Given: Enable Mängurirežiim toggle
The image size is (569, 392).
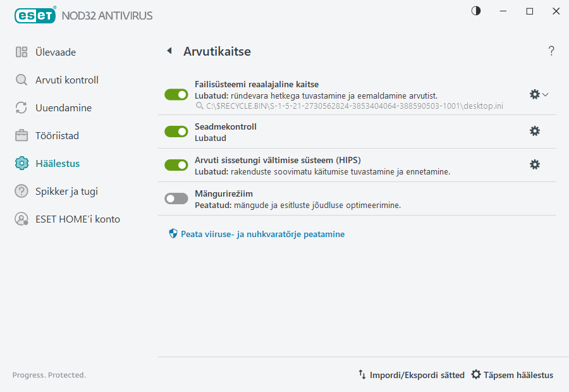Looking at the screenshot, I should point(176,198).
